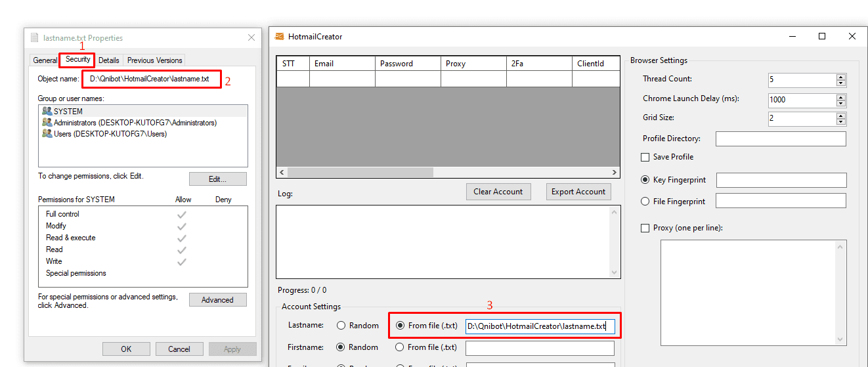Click the Log area scroll down arrow
868x367 pixels.
[615, 272]
